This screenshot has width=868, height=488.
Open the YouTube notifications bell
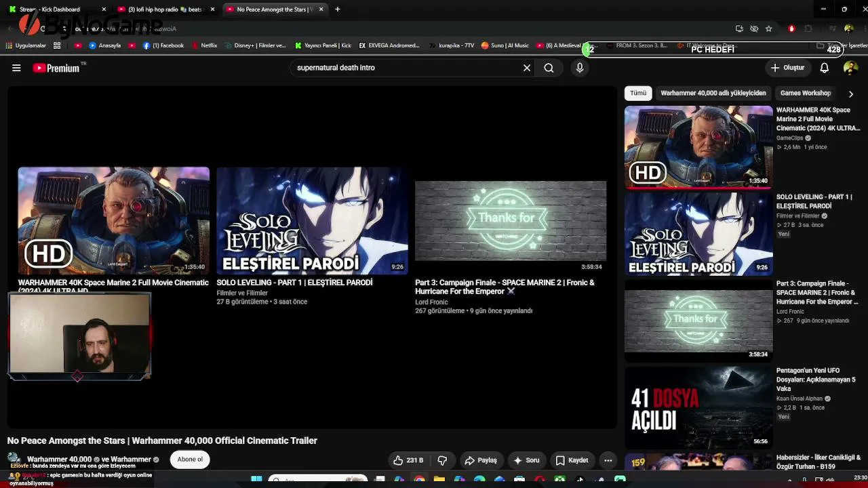pyautogui.click(x=825, y=68)
